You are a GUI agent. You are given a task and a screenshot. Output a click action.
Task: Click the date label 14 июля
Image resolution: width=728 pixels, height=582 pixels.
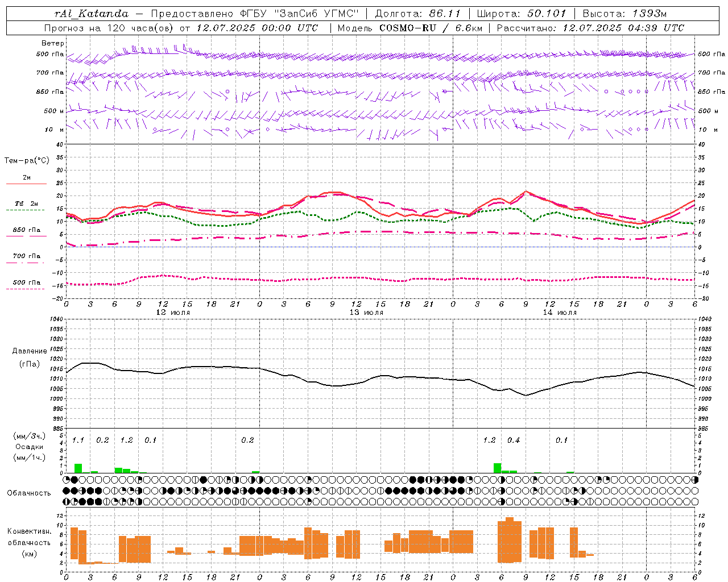click(560, 312)
